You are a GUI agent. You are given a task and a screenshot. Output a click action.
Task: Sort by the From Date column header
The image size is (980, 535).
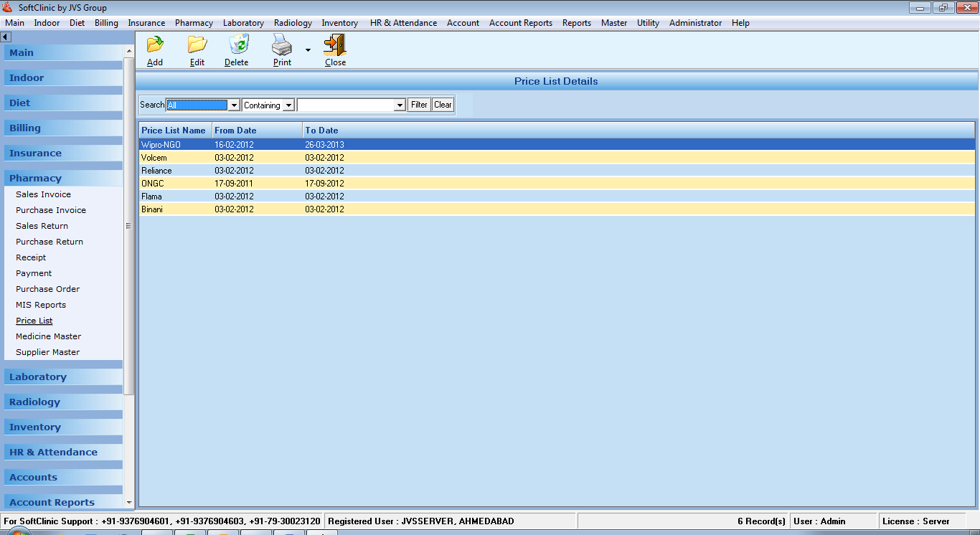235,131
